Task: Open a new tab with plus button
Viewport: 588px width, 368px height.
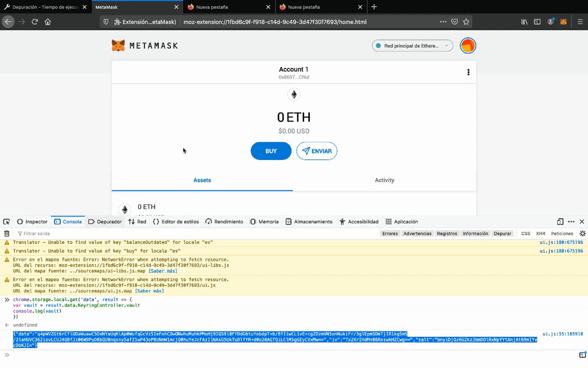Action: pos(374,7)
